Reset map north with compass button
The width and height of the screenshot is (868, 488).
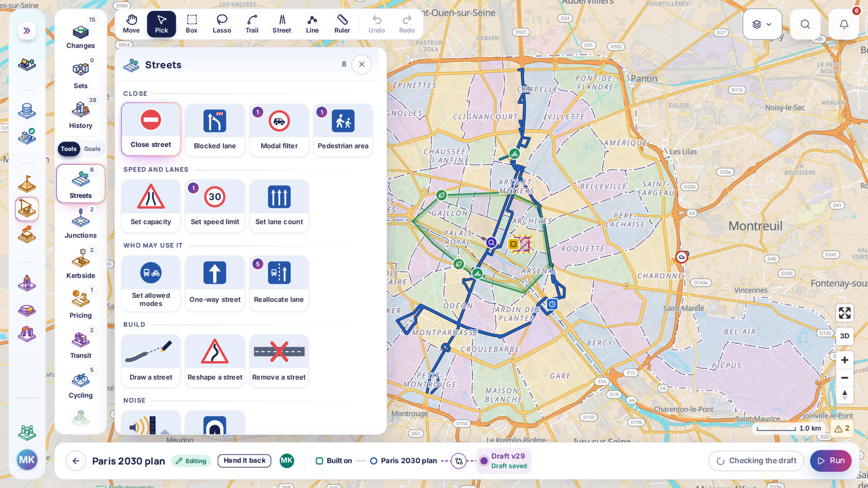click(845, 395)
